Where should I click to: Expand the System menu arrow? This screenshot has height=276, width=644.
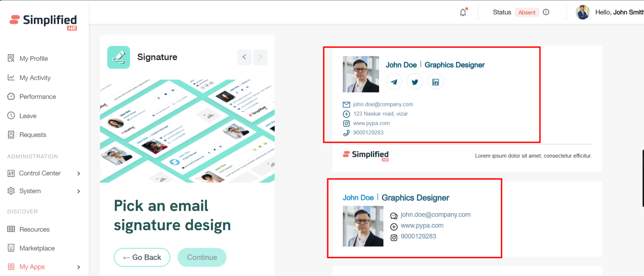pyautogui.click(x=79, y=191)
